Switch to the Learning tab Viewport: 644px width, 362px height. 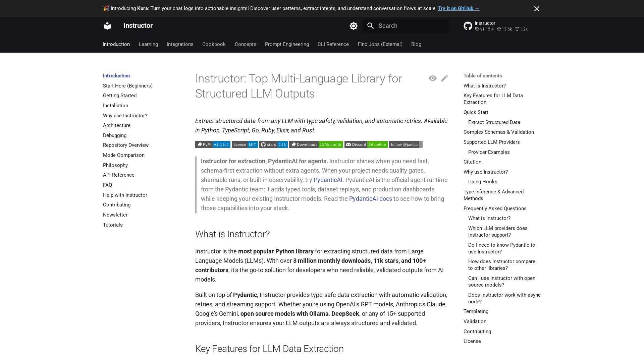tap(148, 44)
